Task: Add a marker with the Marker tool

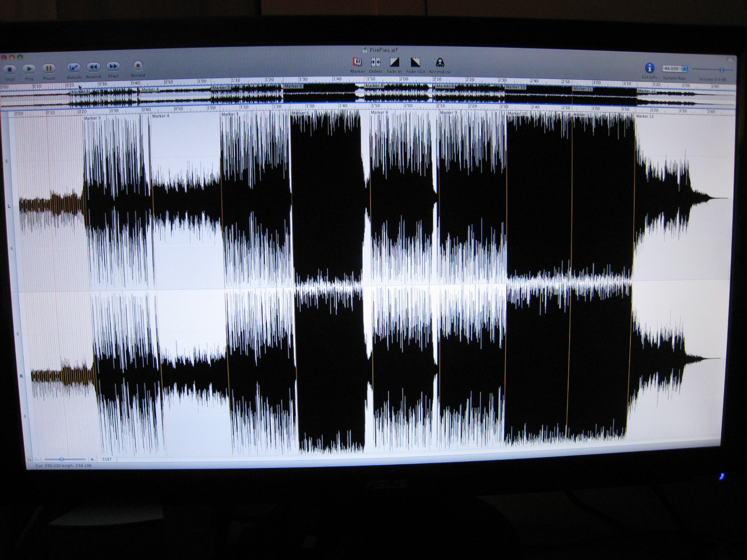Action: point(357,62)
